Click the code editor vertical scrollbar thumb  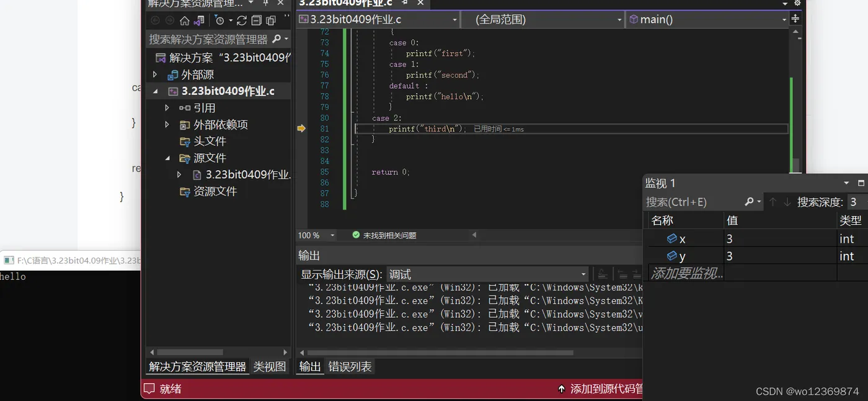point(795,164)
